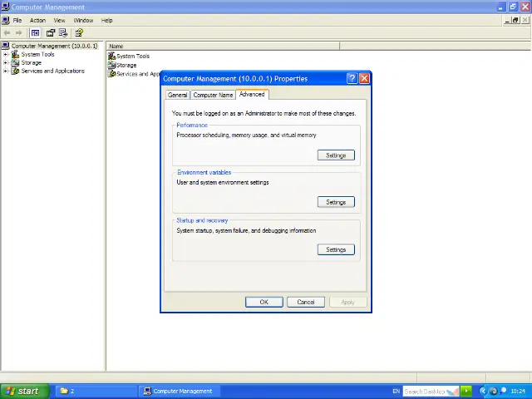Open Performance Settings
The width and height of the screenshot is (532, 399).
pyautogui.click(x=336, y=155)
